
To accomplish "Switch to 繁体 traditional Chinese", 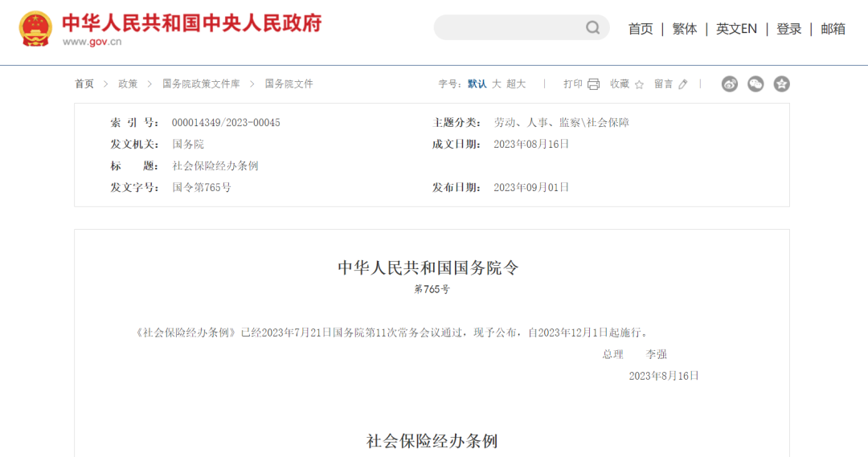I will coord(685,29).
